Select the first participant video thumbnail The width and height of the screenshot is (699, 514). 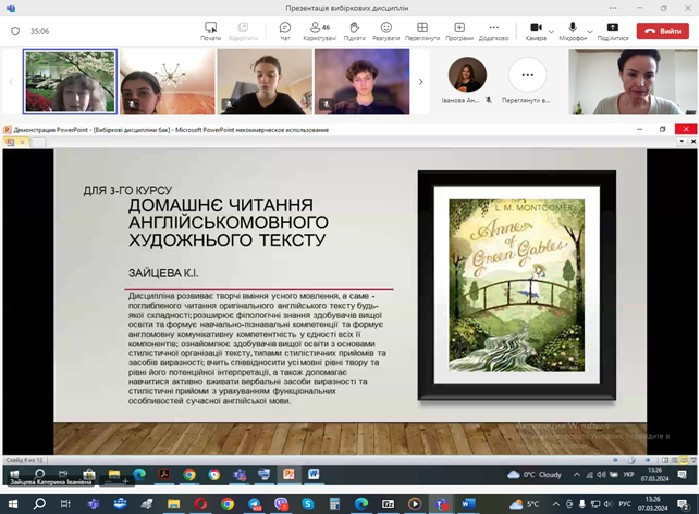[x=70, y=82]
